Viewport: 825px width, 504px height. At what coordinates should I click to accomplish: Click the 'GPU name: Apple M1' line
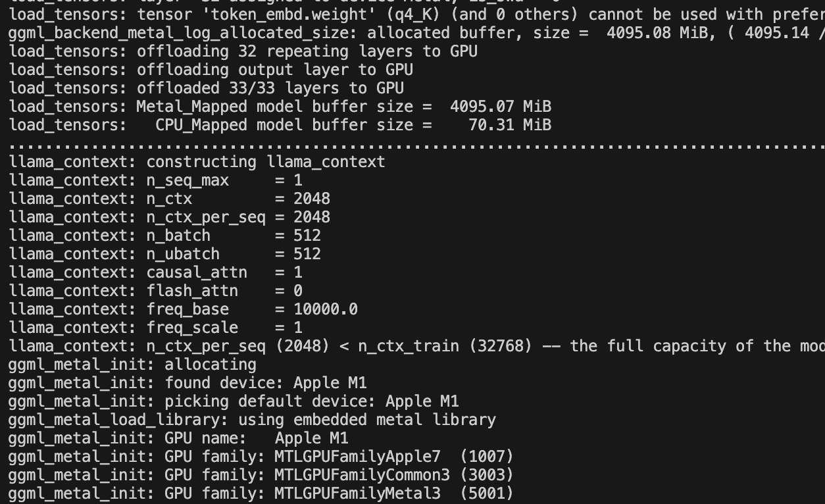(179, 438)
